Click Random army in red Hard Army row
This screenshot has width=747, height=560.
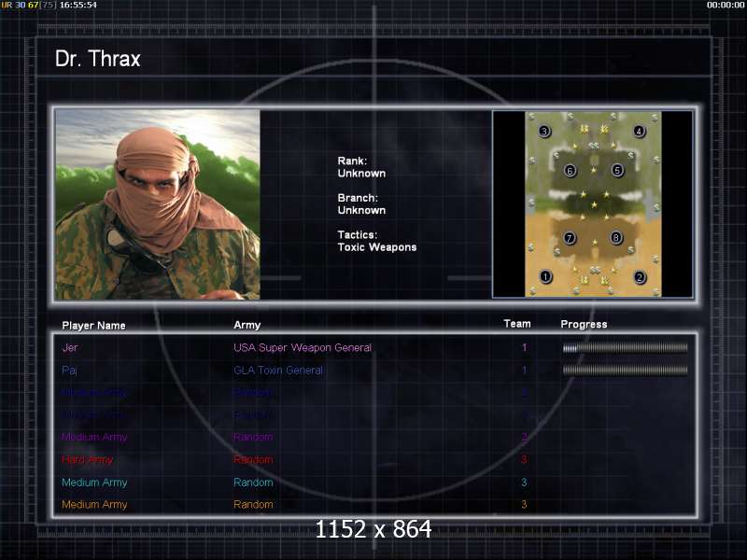pos(253,459)
